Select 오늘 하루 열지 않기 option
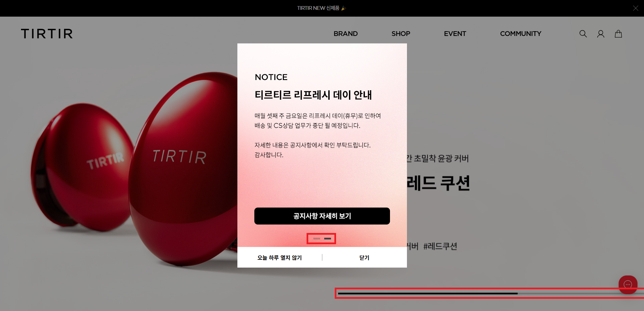The image size is (644, 311). [x=279, y=258]
